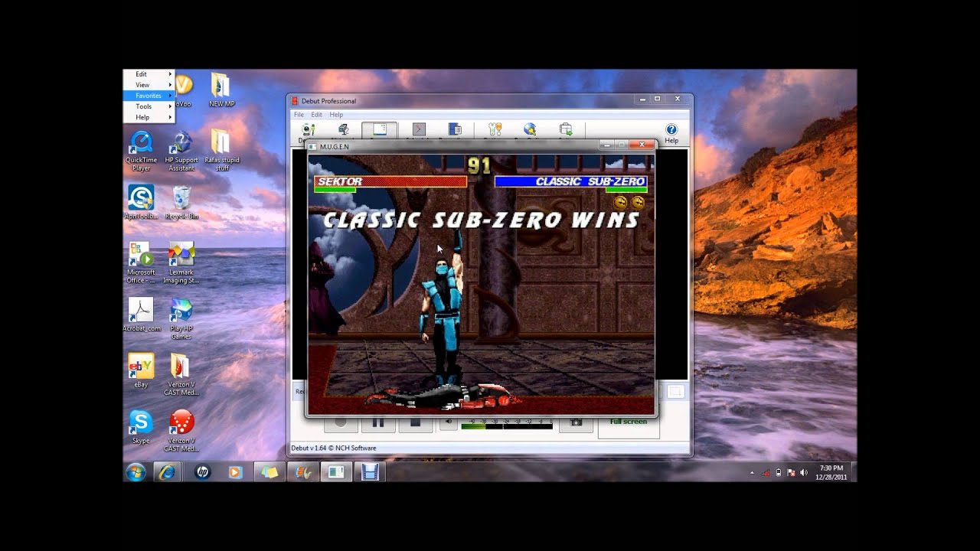
Task: Click the battery icon in system tray
Action: 778,473
